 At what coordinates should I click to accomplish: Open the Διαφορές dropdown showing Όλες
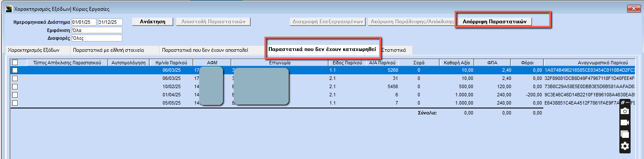click(97, 38)
